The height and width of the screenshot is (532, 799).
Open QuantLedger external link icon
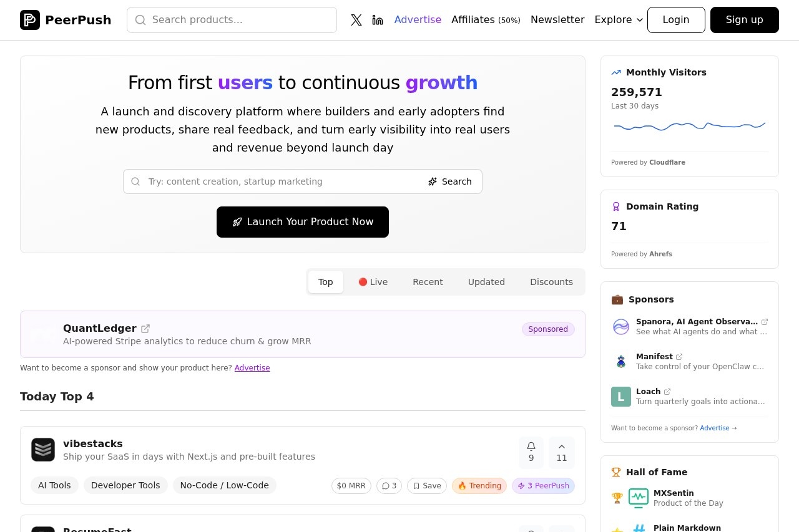point(145,329)
